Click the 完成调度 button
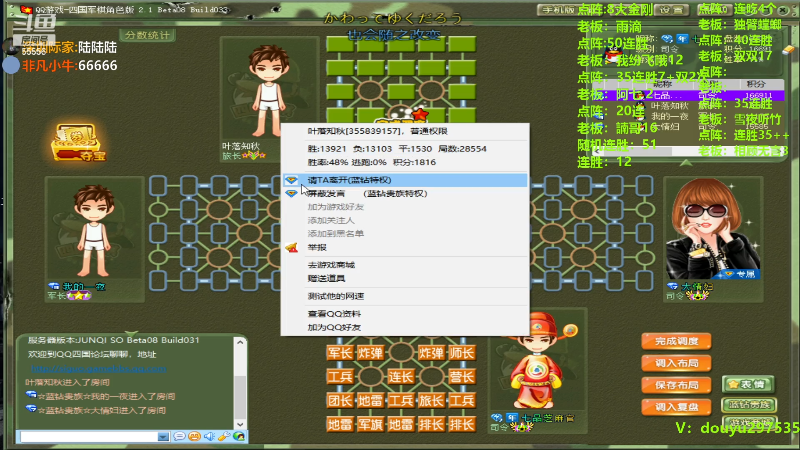This screenshot has height=450, width=800. coord(676,341)
